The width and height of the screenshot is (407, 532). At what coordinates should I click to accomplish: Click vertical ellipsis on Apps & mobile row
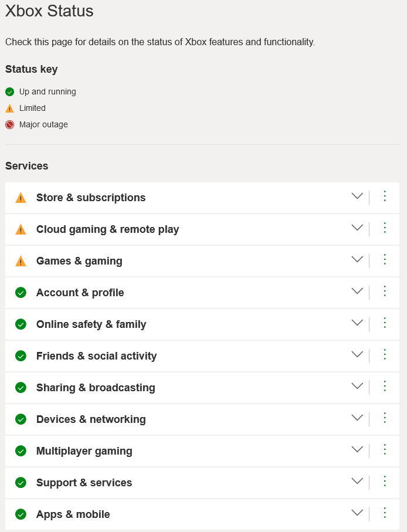click(x=385, y=513)
